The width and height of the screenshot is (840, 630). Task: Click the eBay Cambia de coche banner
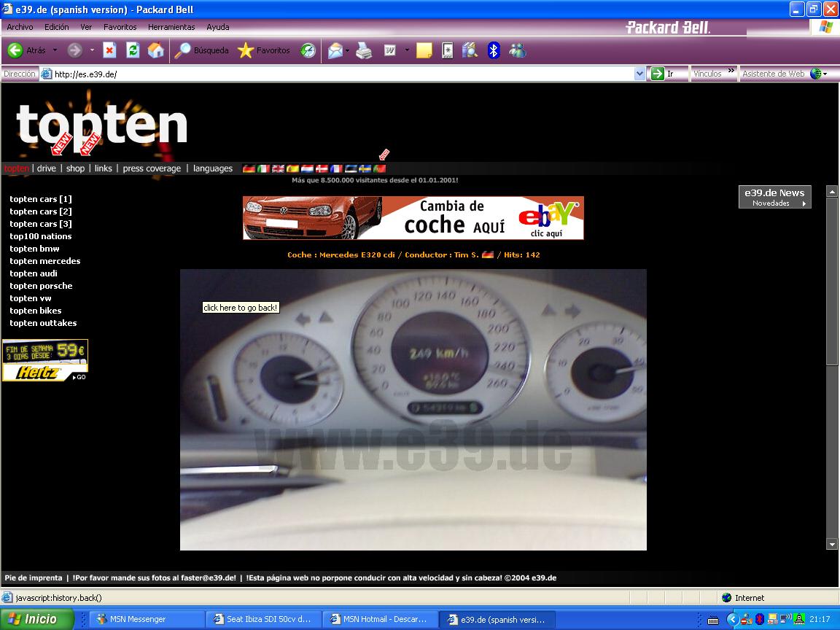click(413, 217)
